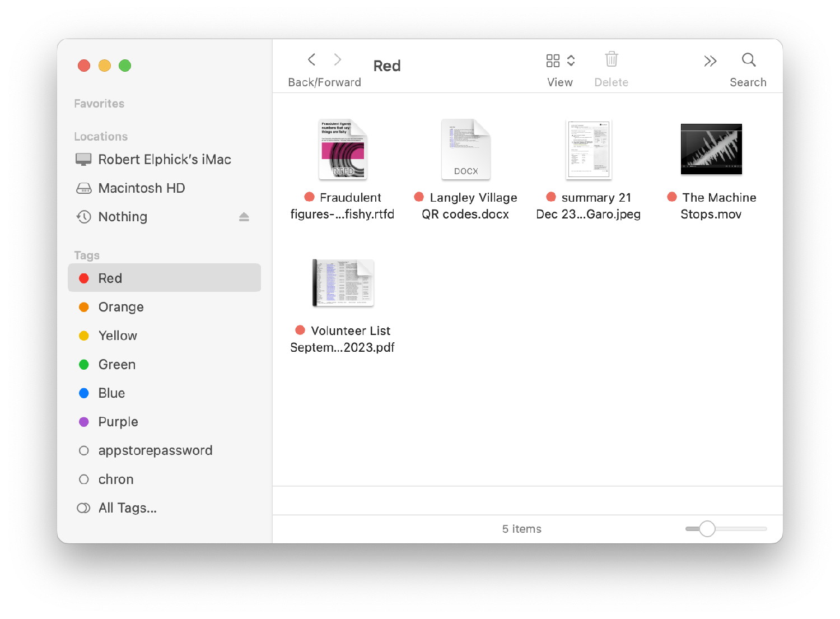Screen dimensions: 840x619
Task: Click the Red window title
Action: (387, 66)
